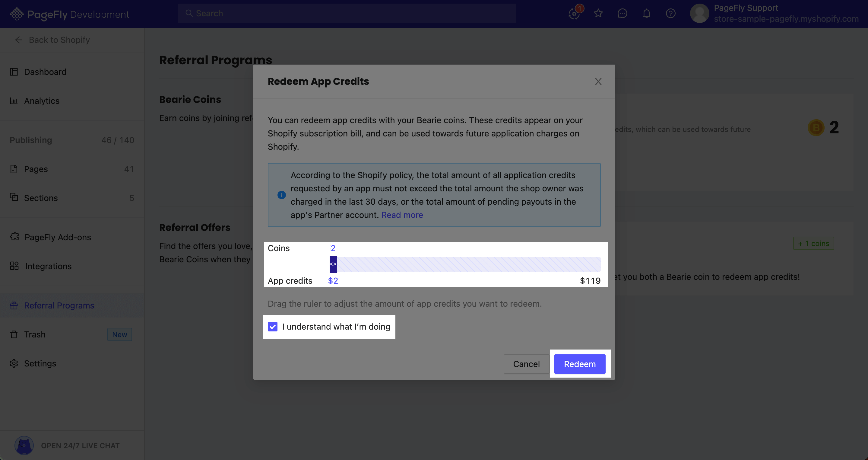Go to Pages in sidebar
Image resolution: width=868 pixels, height=460 pixels.
tap(72, 169)
